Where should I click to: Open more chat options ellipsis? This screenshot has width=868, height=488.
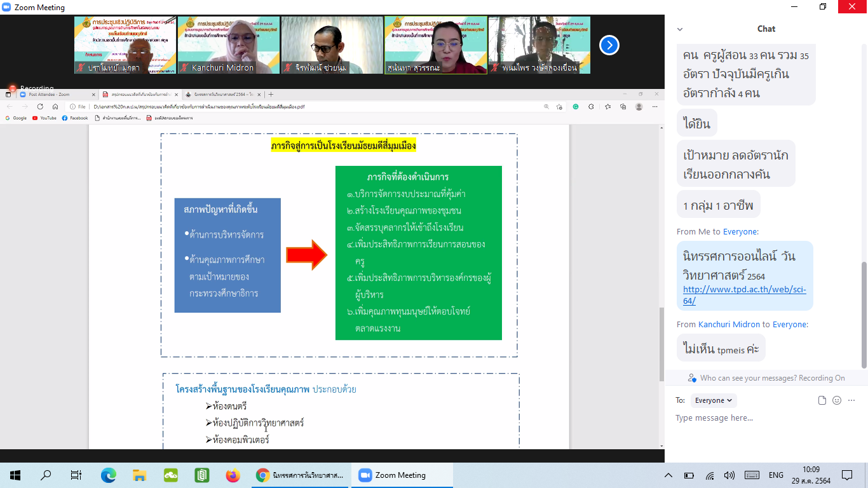(x=851, y=400)
